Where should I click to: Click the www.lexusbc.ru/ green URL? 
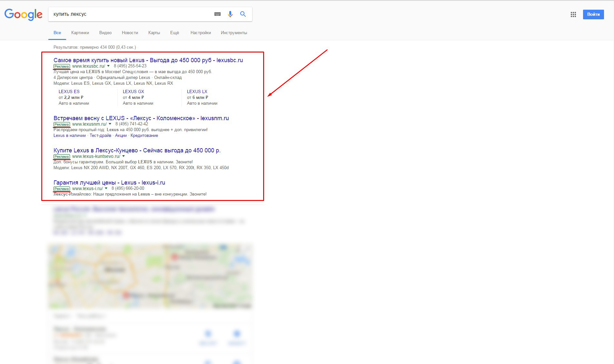[89, 66]
